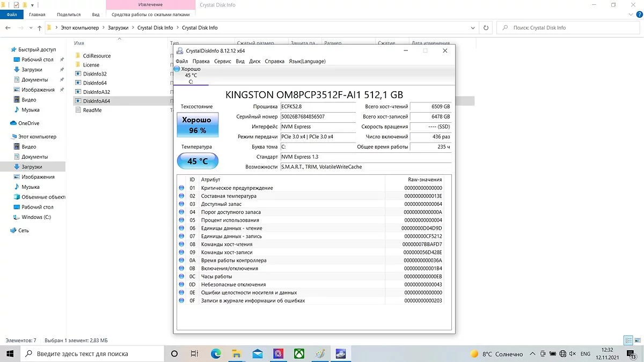Screen dimensions: 644x362
Task: Click the Explorer up-one-level arrow
Action: point(40,28)
